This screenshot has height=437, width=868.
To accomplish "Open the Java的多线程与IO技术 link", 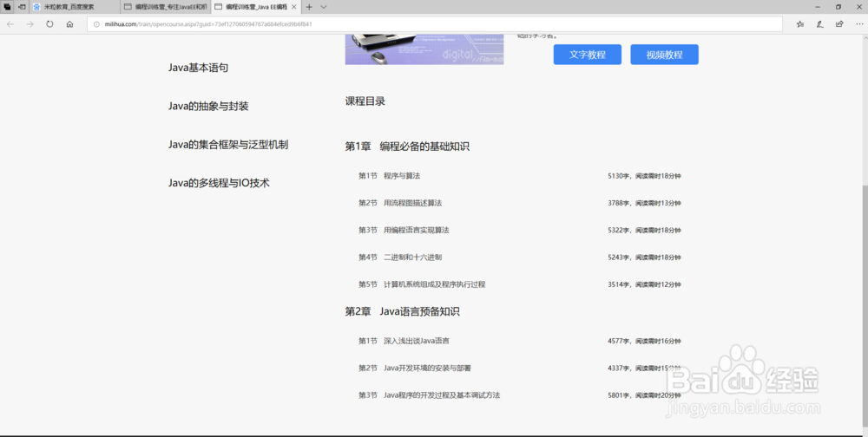I will click(x=219, y=183).
